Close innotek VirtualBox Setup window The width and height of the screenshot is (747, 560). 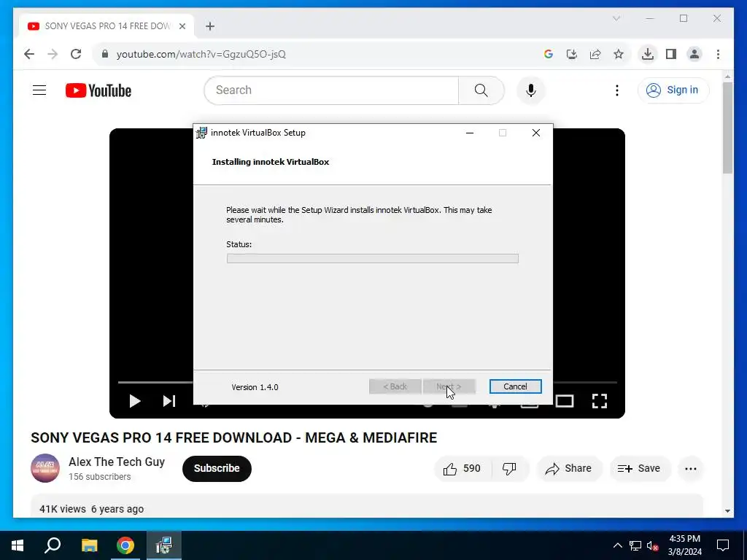click(x=536, y=133)
